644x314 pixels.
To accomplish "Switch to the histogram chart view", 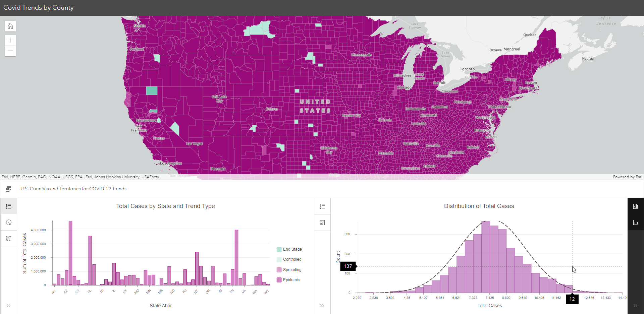I will pyautogui.click(x=636, y=222).
